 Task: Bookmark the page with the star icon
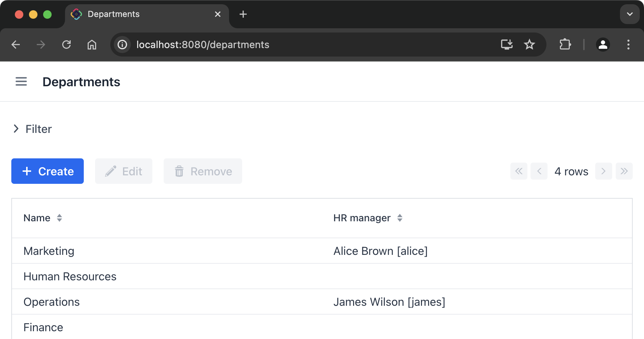(x=529, y=45)
